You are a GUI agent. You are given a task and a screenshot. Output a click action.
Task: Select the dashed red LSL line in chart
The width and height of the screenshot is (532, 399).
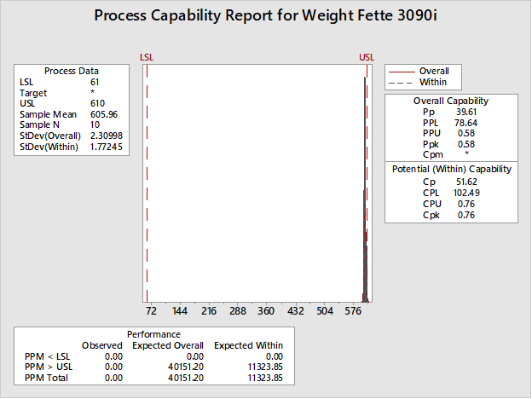pyautogui.click(x=147, y=183)
